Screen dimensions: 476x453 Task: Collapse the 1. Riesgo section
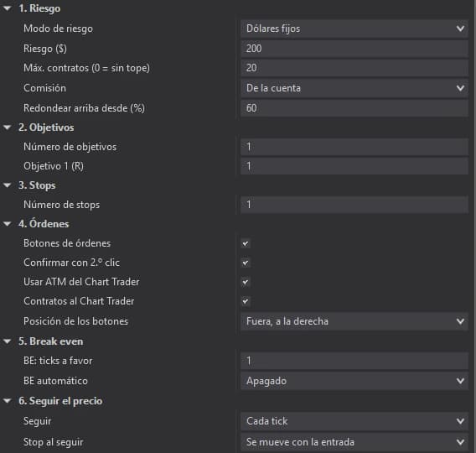coord(7,8)
